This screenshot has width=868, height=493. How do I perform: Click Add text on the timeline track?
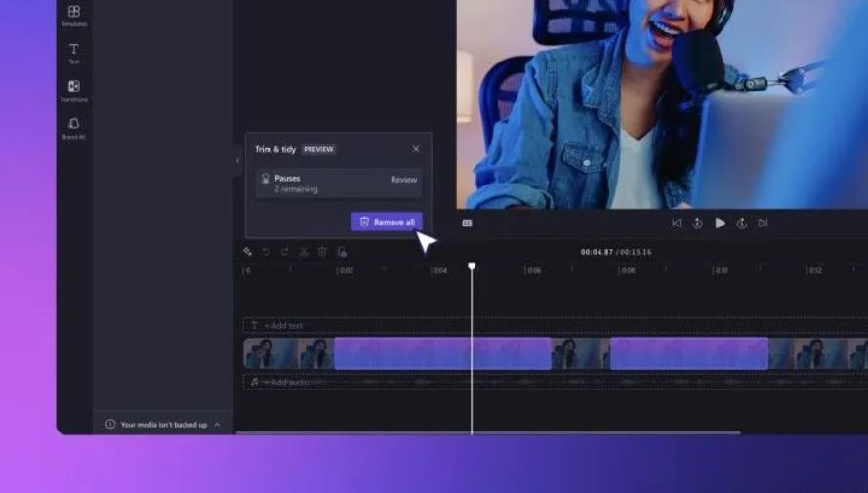click(x=283, y=325)
